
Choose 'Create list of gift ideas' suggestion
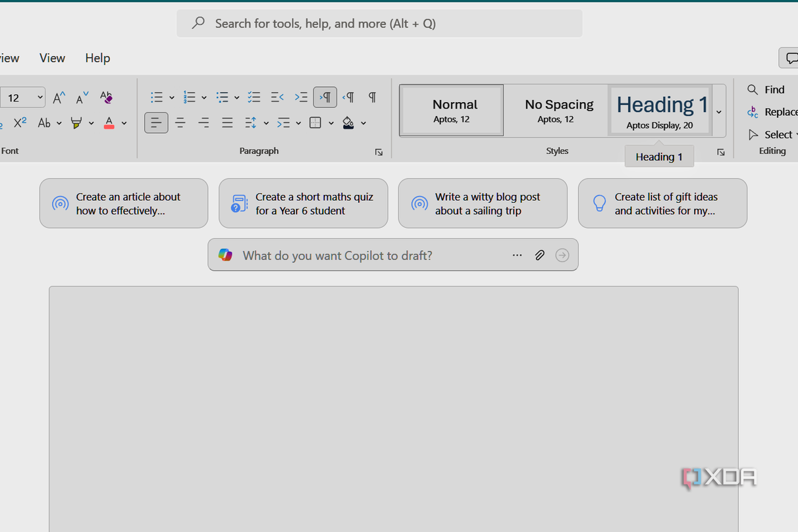[x=662, y=203]
